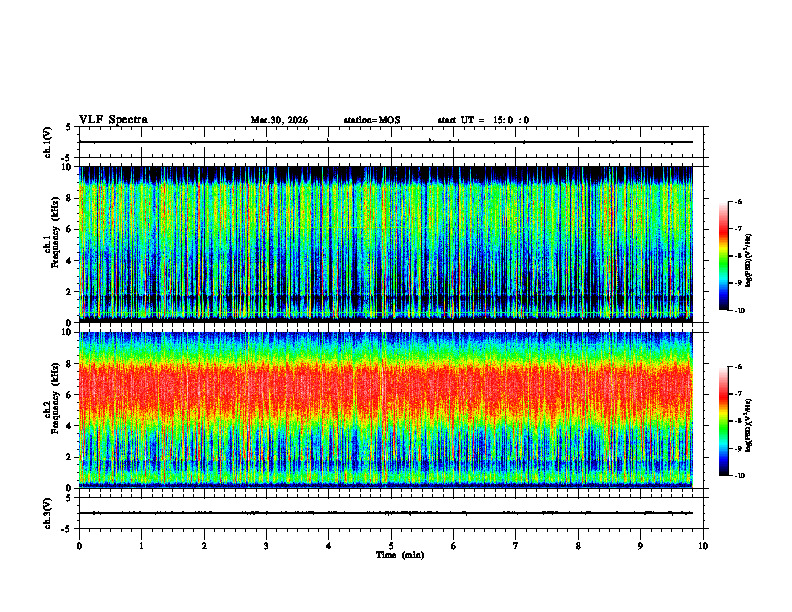Click the date "Mar.30, 2026" in header

(x=279, y=120)
